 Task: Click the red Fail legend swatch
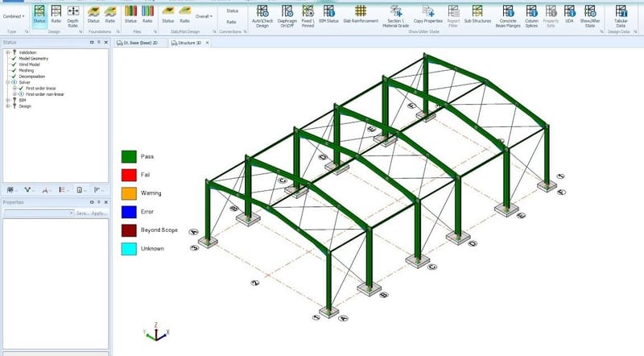tap(129, 175)
